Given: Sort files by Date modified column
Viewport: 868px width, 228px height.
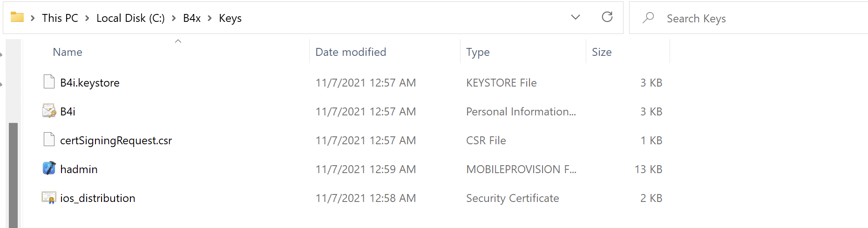Looking at the screenshot, I should click(351, 52).
